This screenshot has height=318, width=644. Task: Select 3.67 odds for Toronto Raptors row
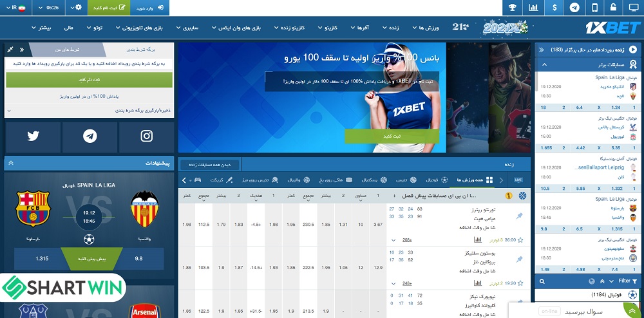[x=378, y=225]
